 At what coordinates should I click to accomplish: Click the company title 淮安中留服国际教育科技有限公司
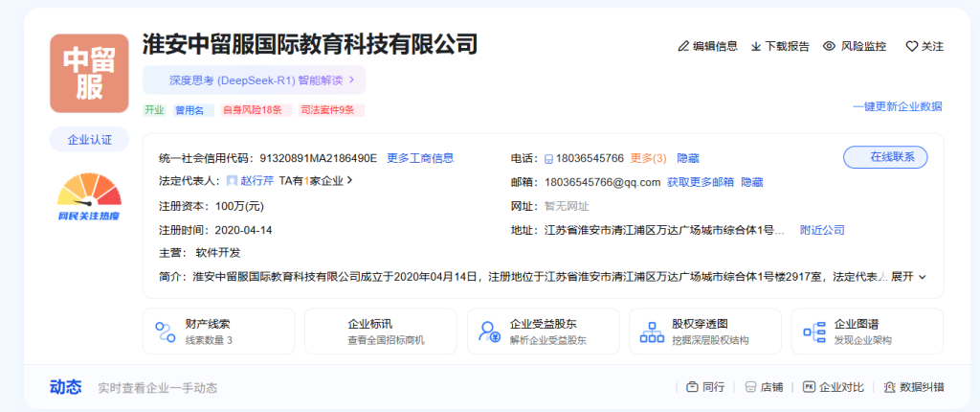311,44
